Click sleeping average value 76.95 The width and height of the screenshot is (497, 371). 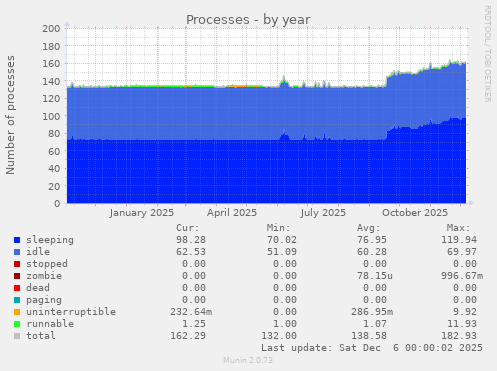point(372,240)
